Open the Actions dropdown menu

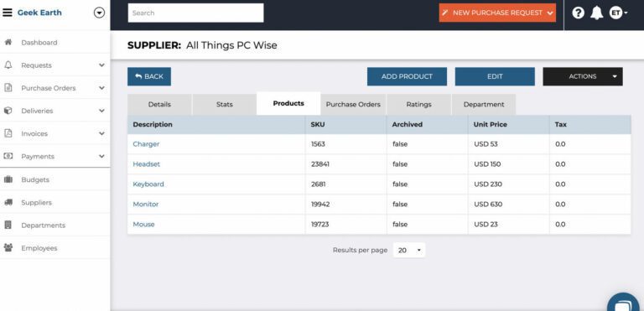(583, 76)
